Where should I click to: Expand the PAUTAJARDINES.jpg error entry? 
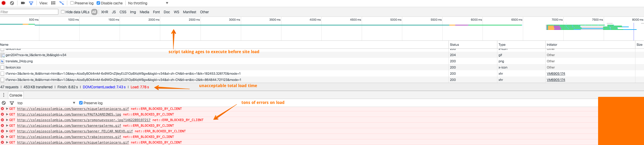[7, 114]
